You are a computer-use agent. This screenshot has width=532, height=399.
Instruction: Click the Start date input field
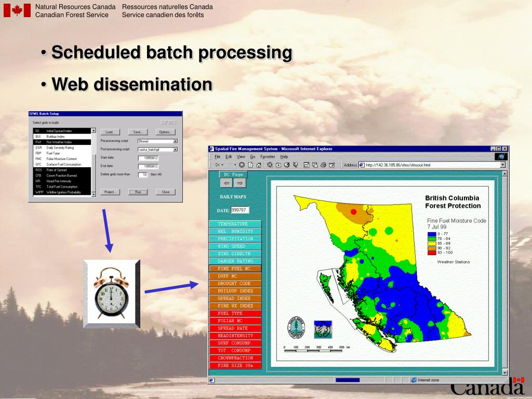149,158
